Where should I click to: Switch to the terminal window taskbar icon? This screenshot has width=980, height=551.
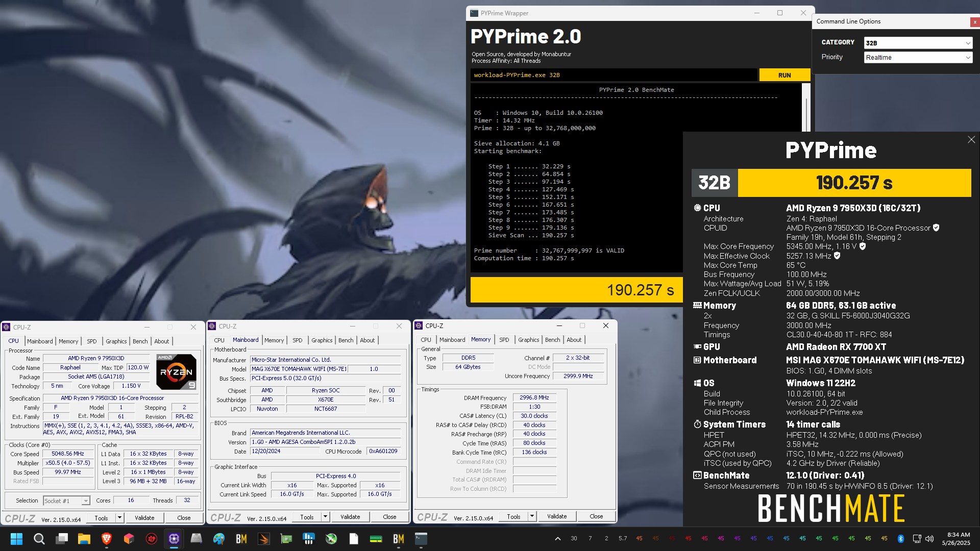click(421, 539)
